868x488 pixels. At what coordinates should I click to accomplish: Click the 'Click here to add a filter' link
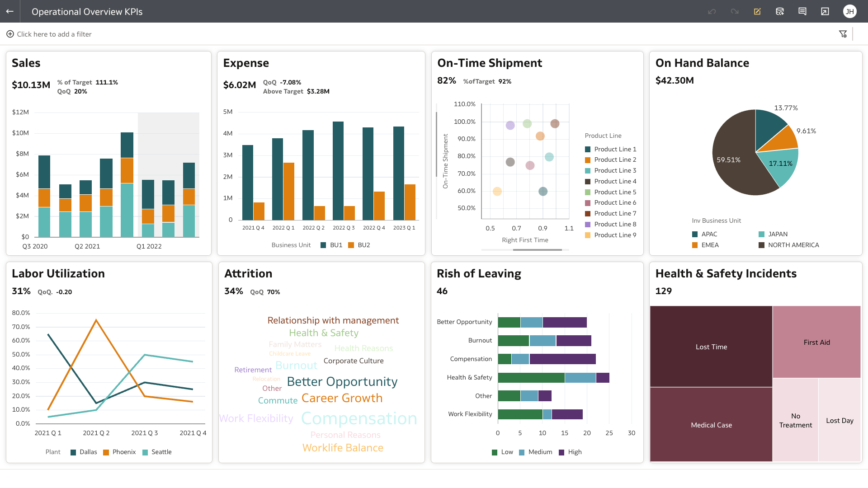click(54, 34)
